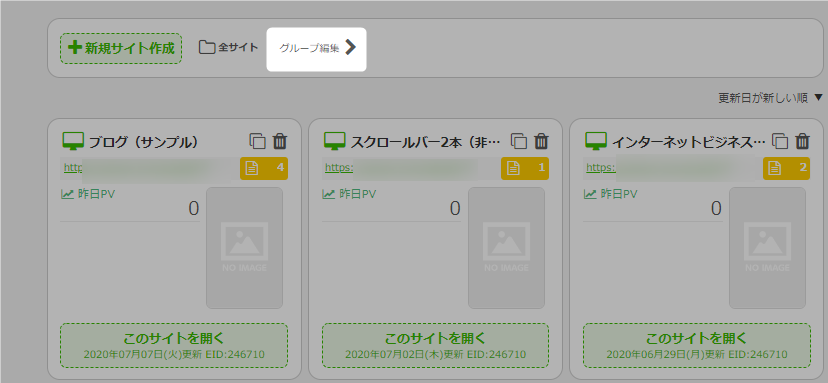The width and height of the screenshot is (828, 383).
Task: Open page count badge showing 4
Action: pos(264,169)
